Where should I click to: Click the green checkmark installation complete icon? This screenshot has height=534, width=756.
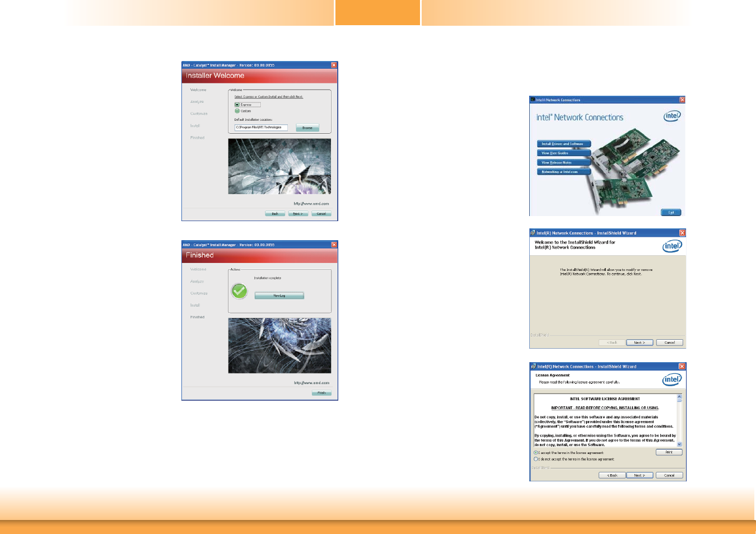click(239, 291)
